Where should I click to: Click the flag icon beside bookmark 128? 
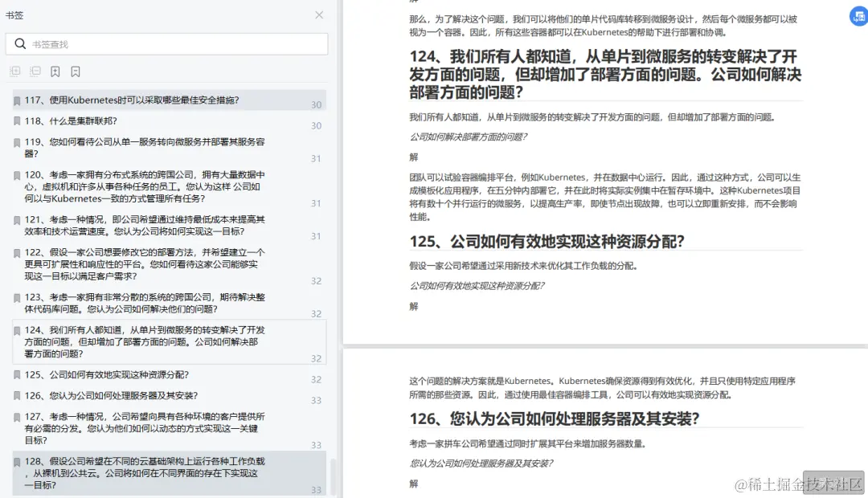click(17, 462)
